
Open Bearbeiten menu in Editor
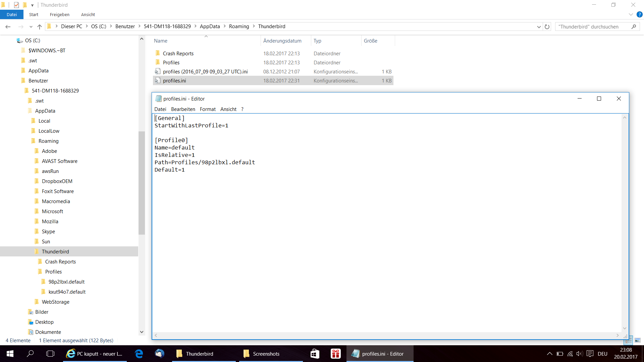point(183,109)
